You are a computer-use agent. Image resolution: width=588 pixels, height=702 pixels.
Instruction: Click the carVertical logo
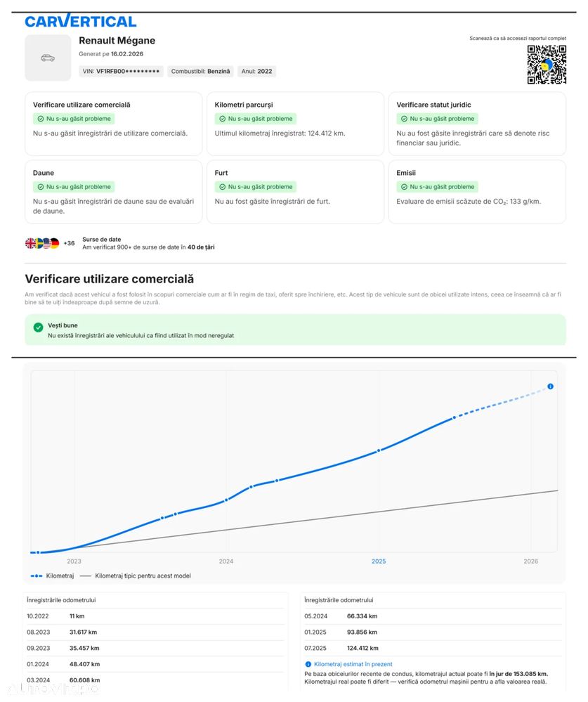point(81,21)
